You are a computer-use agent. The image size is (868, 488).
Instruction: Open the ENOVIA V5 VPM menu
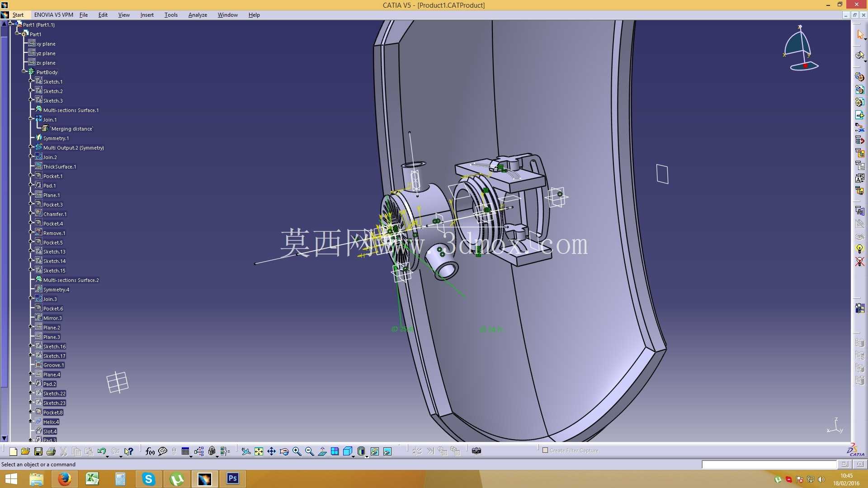pyautogui.click(x=53, y=15)
